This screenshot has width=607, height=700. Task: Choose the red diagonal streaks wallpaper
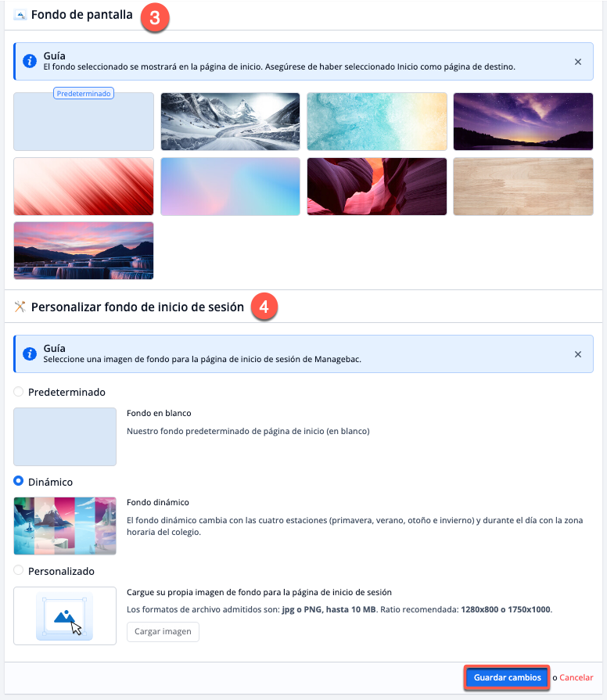(x=84, y=186)
